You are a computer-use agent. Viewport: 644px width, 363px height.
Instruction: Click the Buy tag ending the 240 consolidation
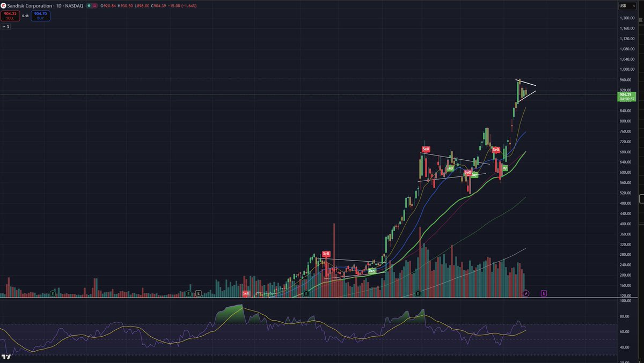click(372, 271)
